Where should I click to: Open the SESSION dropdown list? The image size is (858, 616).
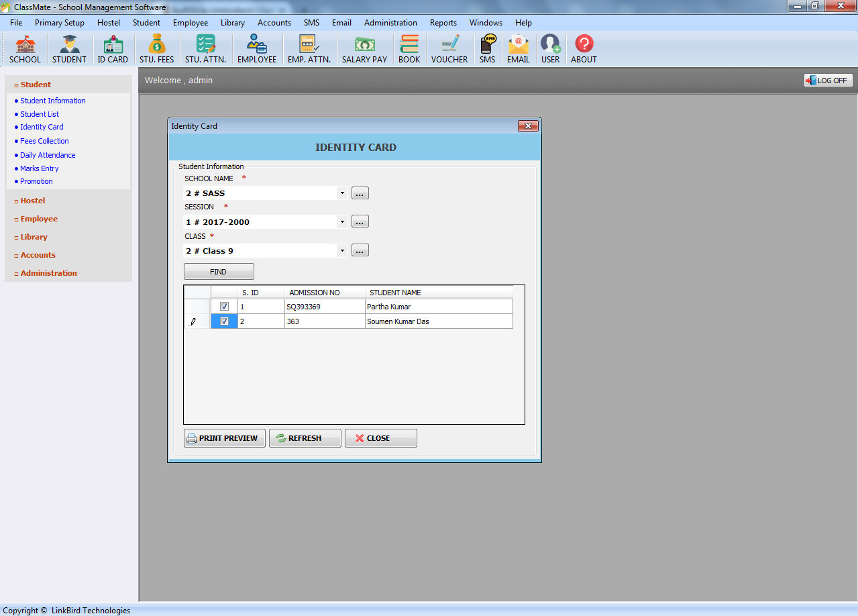[342, 221]
